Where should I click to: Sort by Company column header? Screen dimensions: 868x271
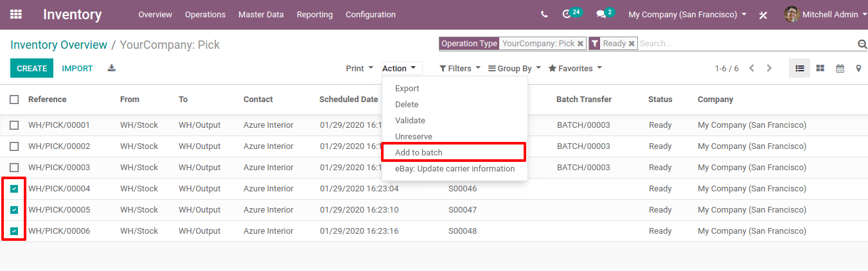point(715,100)
